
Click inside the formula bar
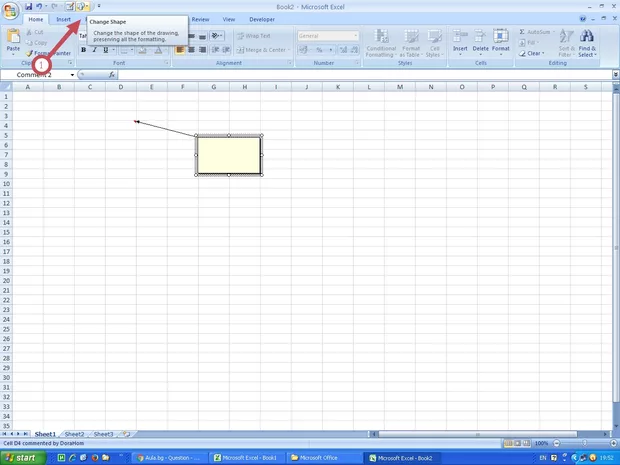click(x=364, y=75)
